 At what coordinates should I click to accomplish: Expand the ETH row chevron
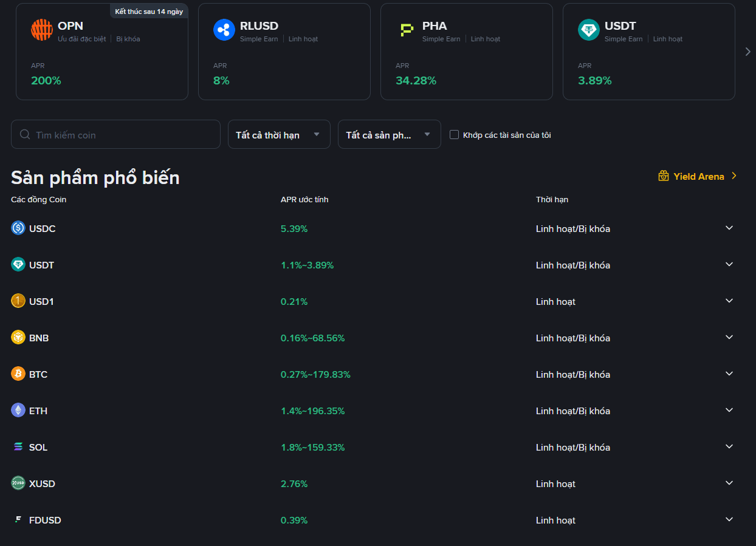point(729,410)
